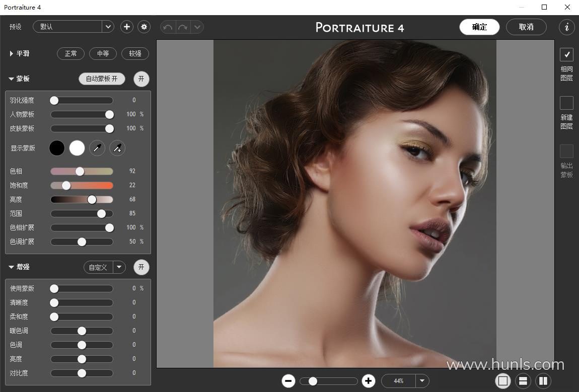Viewport: 579px width, 392px height.
Task: Click the zoom in plus icon
Action: (x=368, y=381)
